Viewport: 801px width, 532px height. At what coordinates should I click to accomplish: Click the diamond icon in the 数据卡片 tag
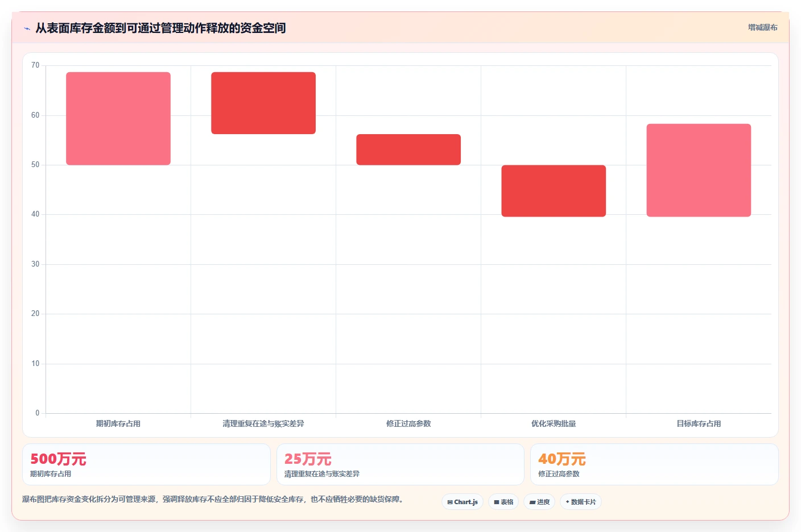click(567, 502)
